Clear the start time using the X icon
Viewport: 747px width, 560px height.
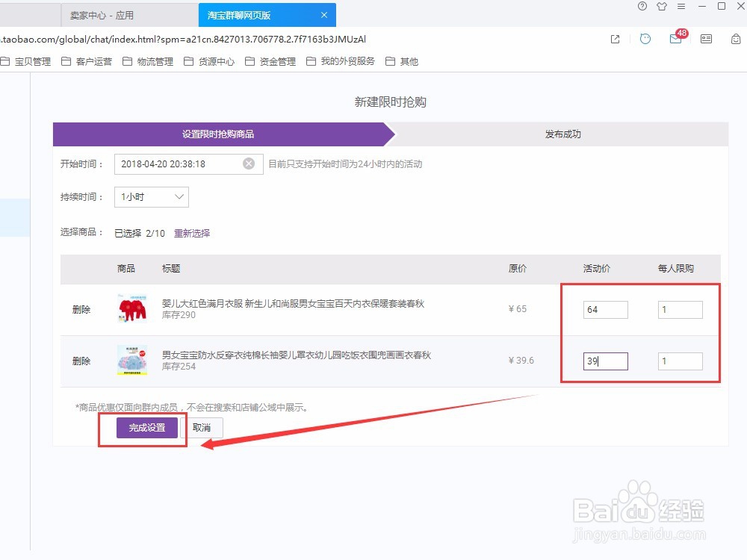click(249, 164)
